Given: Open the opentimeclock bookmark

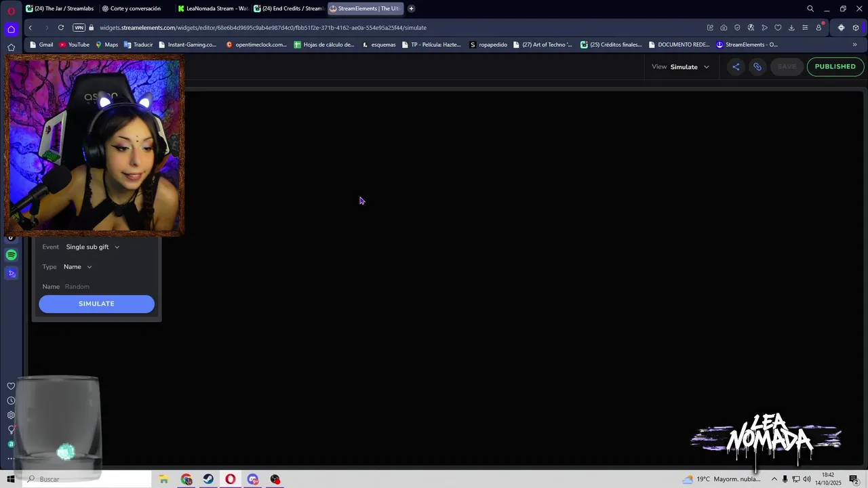Looking at the screenshot, I should point(256,45).
